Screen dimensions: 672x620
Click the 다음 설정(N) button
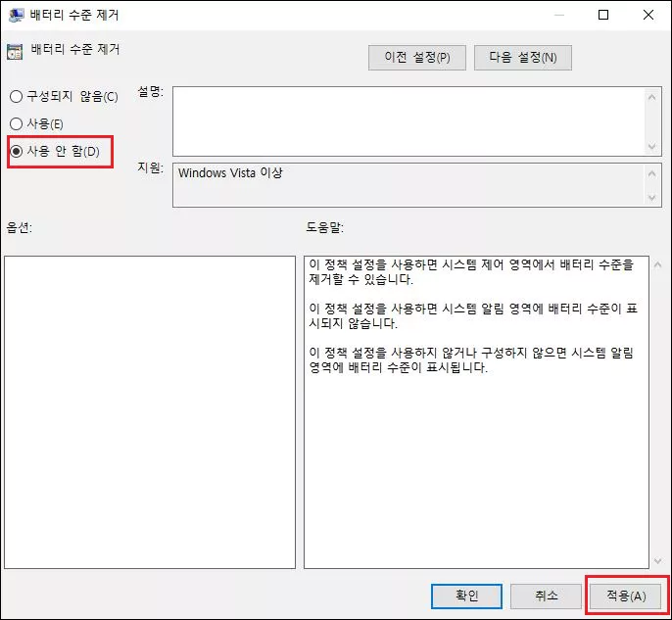tap(523, 58)
